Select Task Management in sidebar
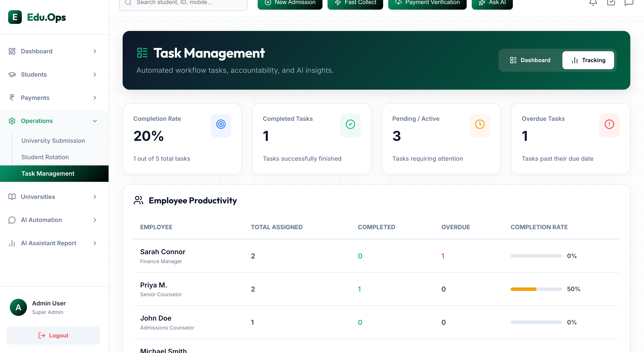The height and width of the screenshot is (353, 644). pyautogui.click(x=54, y=174)
